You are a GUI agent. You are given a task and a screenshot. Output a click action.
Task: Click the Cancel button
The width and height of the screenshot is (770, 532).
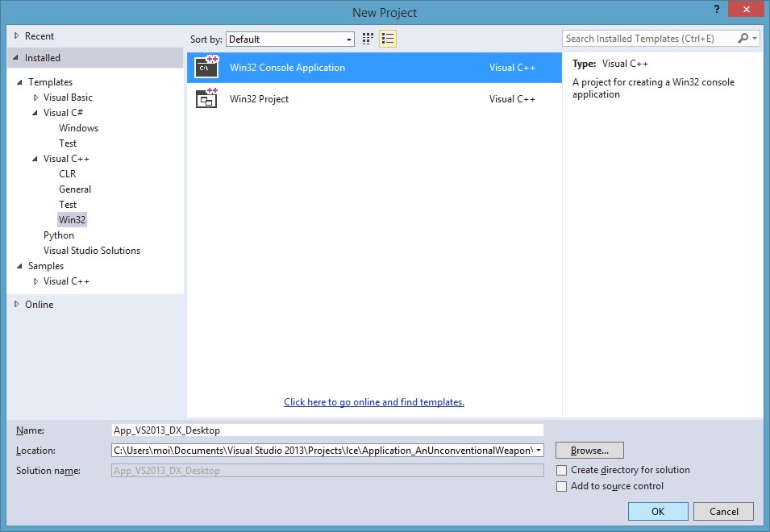coord(723,511)
